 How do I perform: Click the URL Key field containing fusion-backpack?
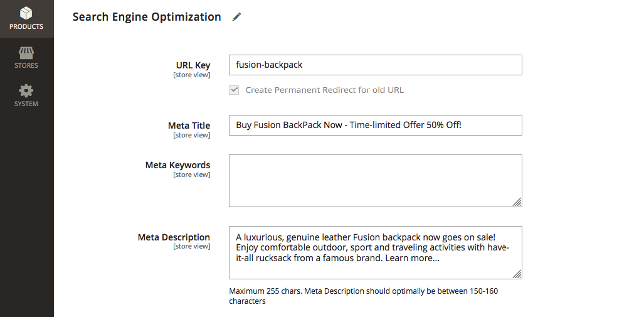pos(375,65)
